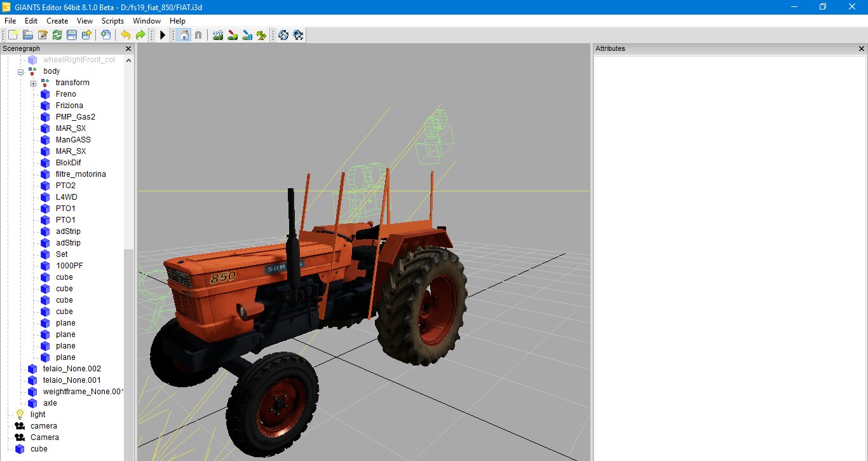868x461 pixels.
Task: Click the light bulb icon beside light
Action: [20, 415]
